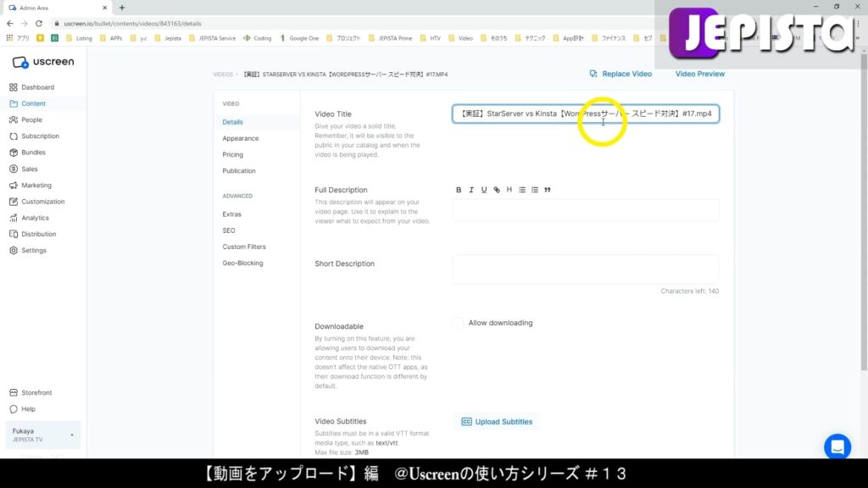Click the Upload Subtitles button
This screenshot has width=868, height=488.
pos(497,422)
